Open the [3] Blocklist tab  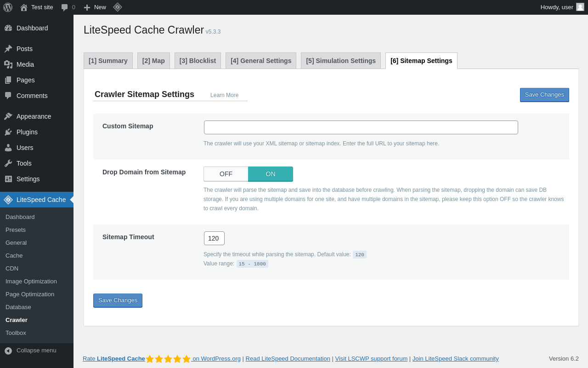[198, 61]
